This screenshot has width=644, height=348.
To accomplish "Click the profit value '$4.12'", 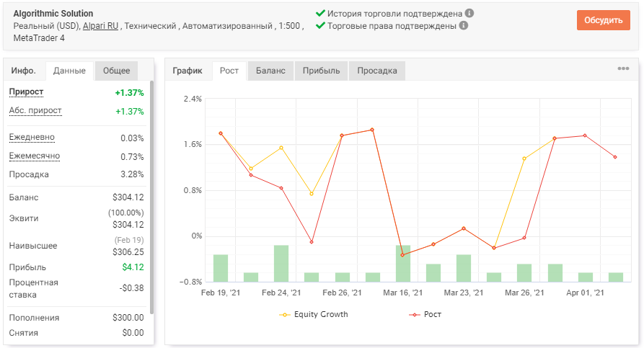I will (x=133, y=267).
